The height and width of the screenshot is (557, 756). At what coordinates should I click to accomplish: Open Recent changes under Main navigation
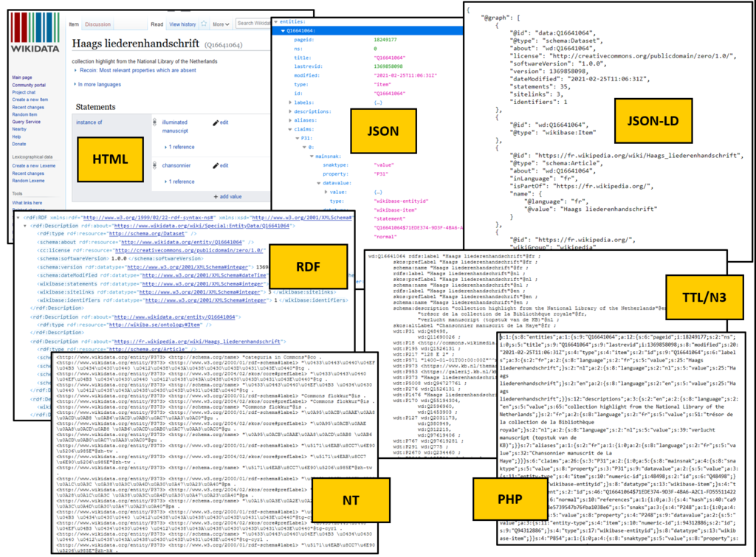point(28,108)
